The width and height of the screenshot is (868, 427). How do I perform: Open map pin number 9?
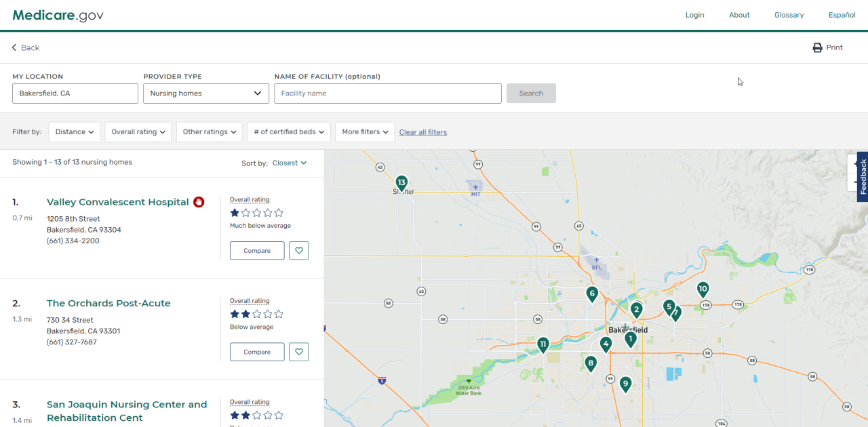pos(625,385)
